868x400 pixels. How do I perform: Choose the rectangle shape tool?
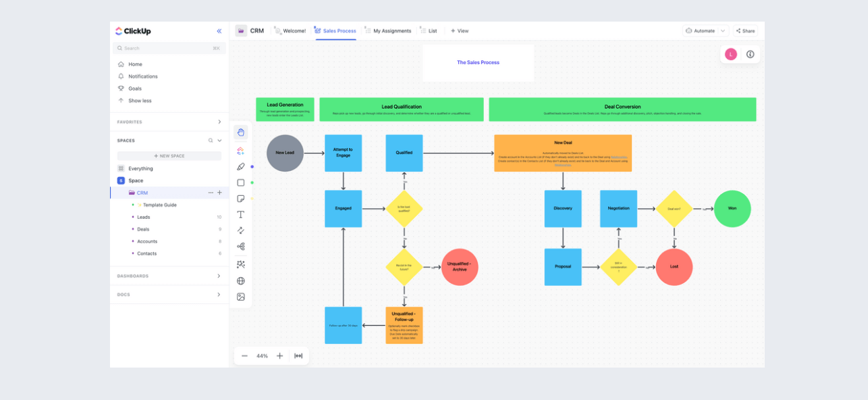(241, 182)
